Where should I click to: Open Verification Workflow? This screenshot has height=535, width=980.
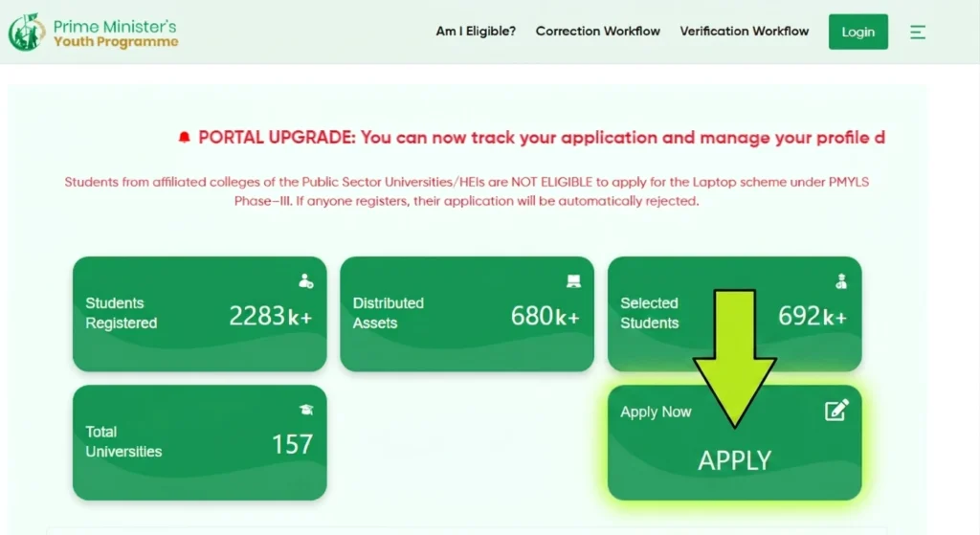[745, 32]
